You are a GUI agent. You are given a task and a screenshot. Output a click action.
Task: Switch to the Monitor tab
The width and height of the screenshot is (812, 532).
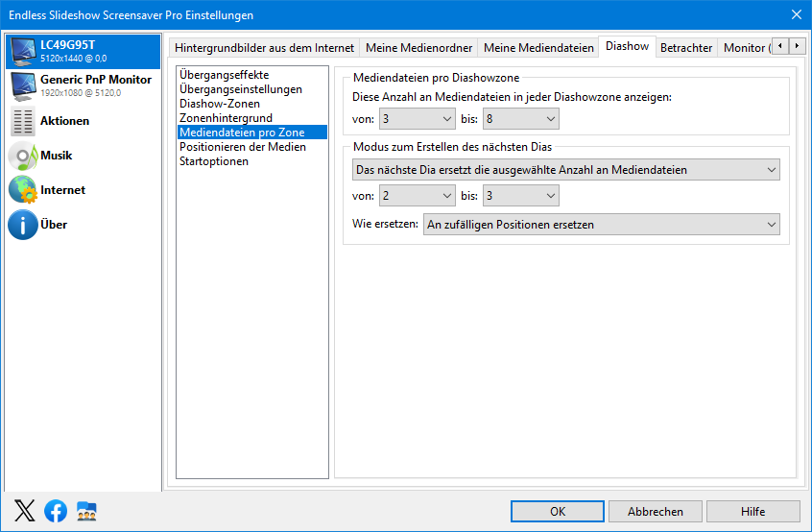[x=745, y=48]
